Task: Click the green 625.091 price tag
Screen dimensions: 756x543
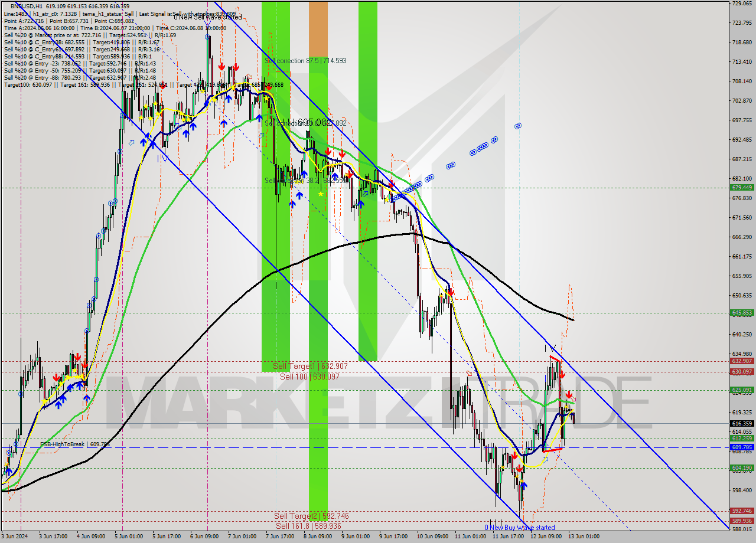Action: [x=742, y=390]
